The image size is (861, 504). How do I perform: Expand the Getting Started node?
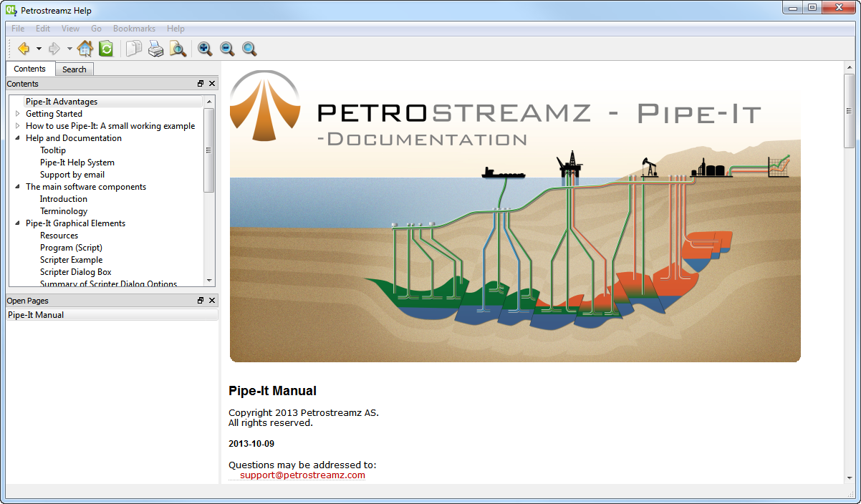point(18,114)
